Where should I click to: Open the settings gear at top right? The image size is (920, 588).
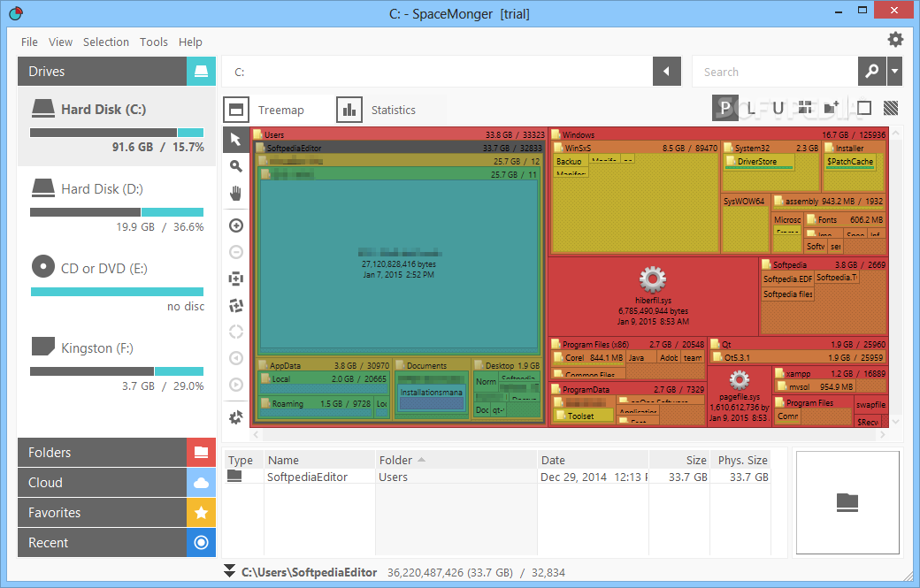click(895, 39)
